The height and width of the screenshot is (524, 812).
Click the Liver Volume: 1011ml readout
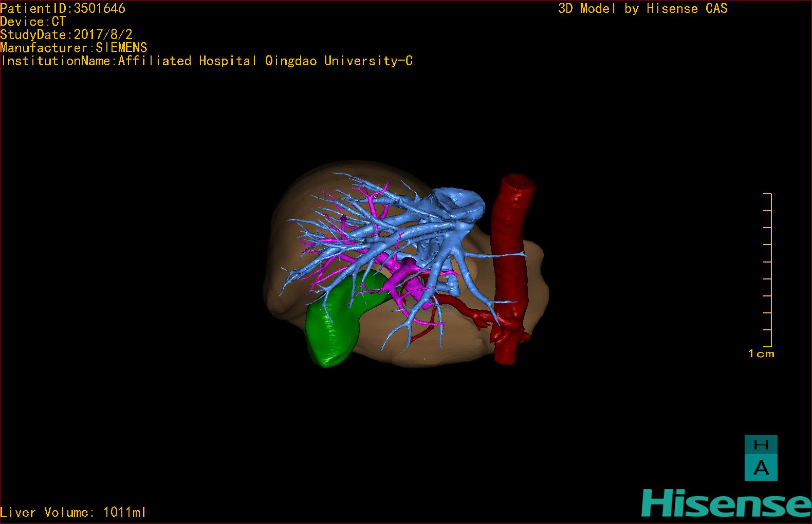click(73, 512)
